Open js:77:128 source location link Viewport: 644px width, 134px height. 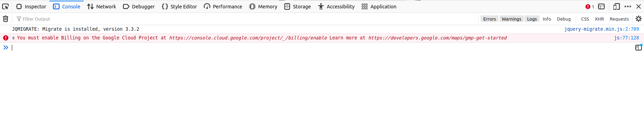click(626, 38)
